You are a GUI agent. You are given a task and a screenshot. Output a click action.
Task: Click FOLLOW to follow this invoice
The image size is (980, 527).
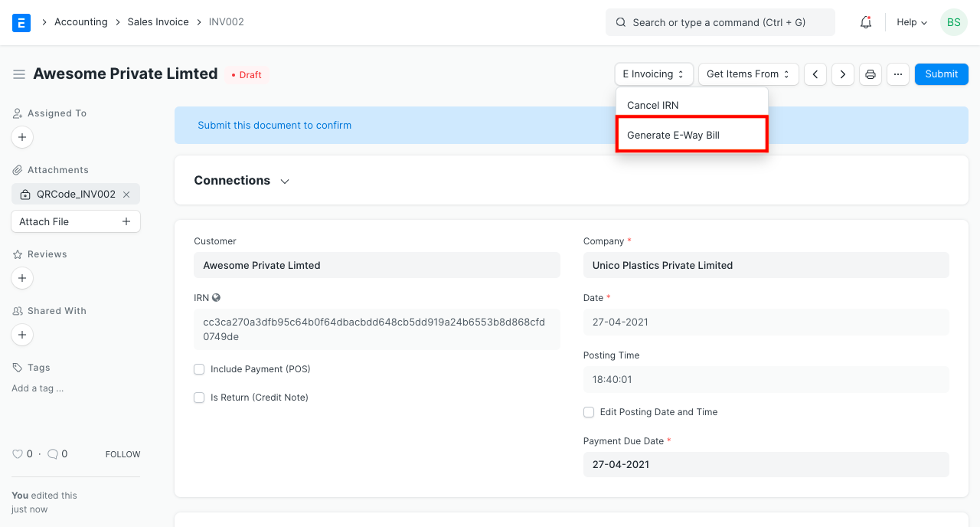pyautogui.click(x=122, y=453)
